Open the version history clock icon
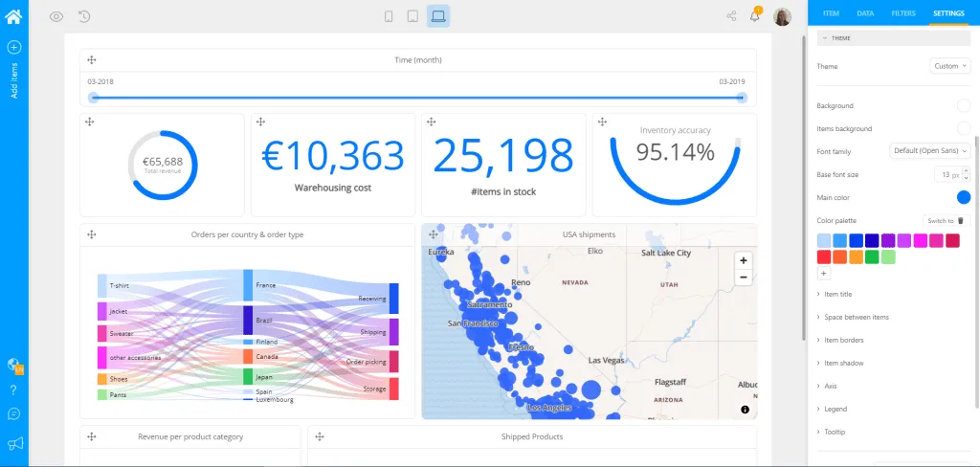 point(85,17)
